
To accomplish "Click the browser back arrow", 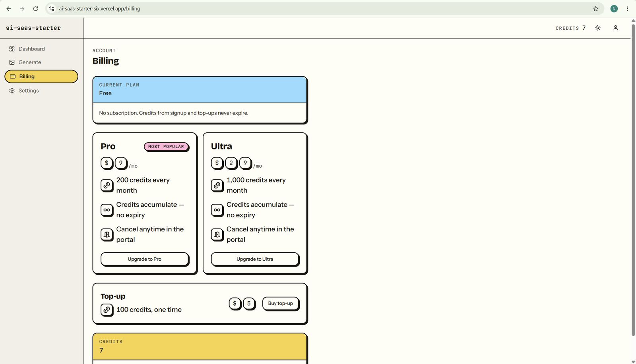I will 9,9.
